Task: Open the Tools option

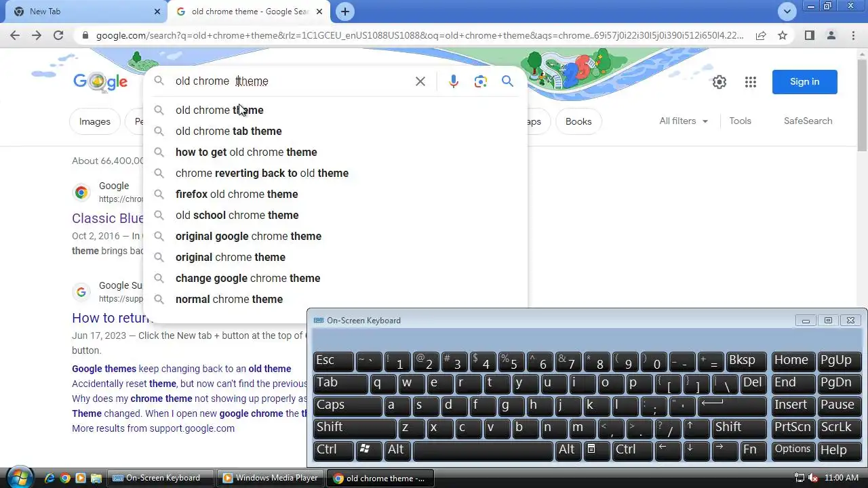Action: click(740, 121)
